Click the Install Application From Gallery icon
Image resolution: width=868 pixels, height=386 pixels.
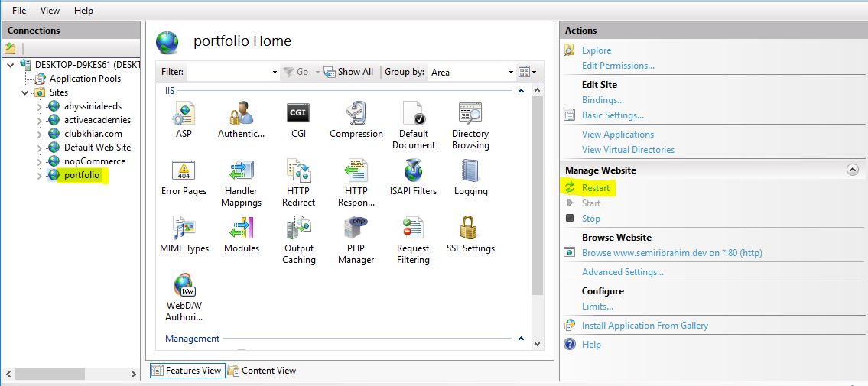tap(570, 325)
